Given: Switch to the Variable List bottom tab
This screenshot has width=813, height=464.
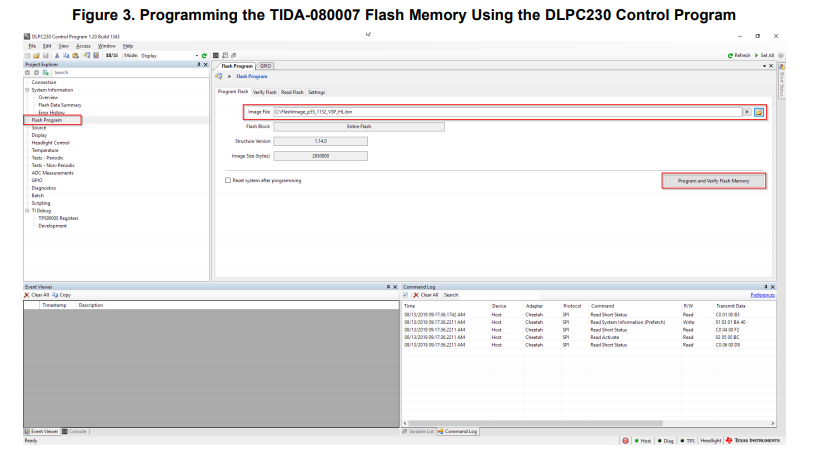Looking at the screenshot, I should 418,431.
